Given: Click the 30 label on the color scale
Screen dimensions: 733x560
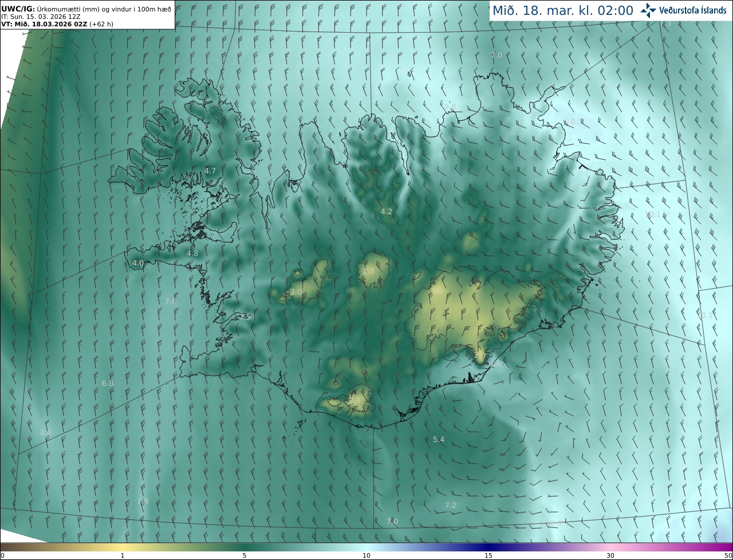Looking at the screenshot, I should click(x=610, y=555).
